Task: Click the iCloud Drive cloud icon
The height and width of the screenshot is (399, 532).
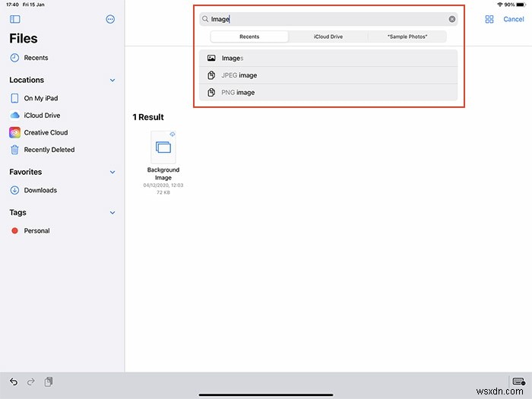Action: point(14,116)
